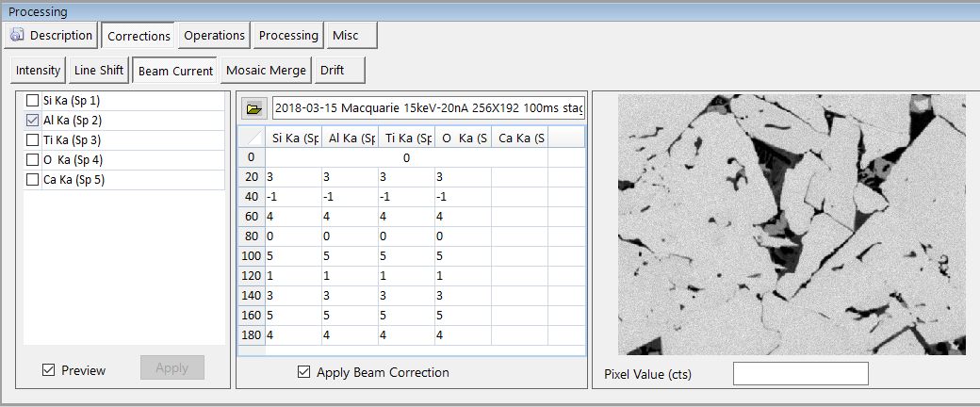Viewport: 980px width, 407px height.
Task: Open the Drift sub-tab
Action: 332,71
